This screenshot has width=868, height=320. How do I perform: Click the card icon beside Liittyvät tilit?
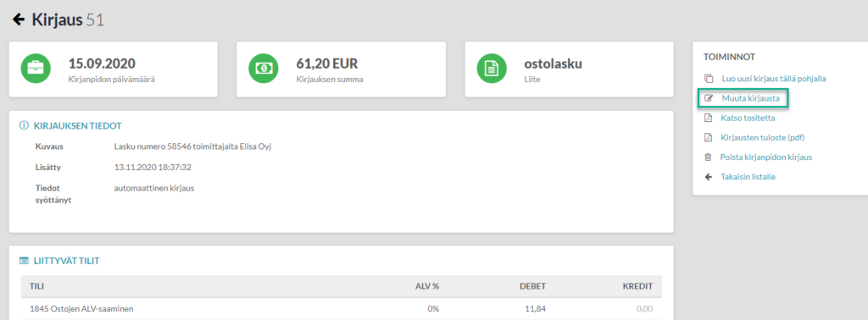coord(24,260)
